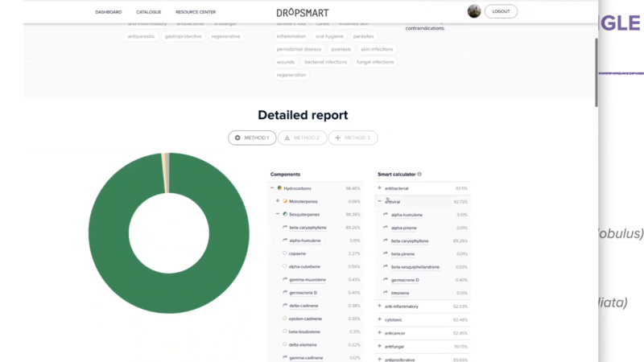Select the copaene circle marker
644x362 pixels.
click(285, 253)
